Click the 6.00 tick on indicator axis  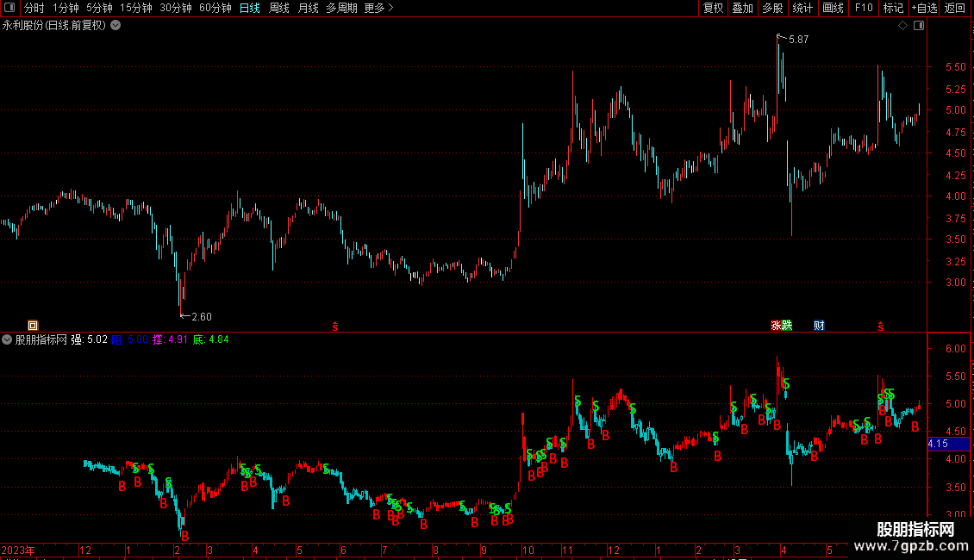[x=955, y=349]
